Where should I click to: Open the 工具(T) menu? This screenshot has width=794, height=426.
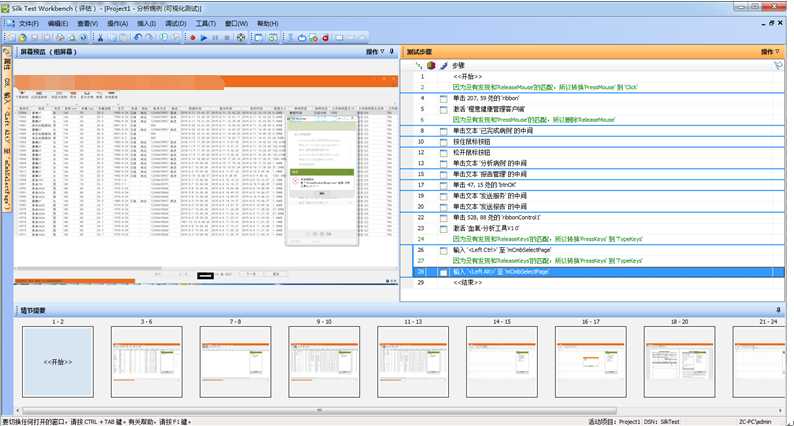[x=206, y=24]
